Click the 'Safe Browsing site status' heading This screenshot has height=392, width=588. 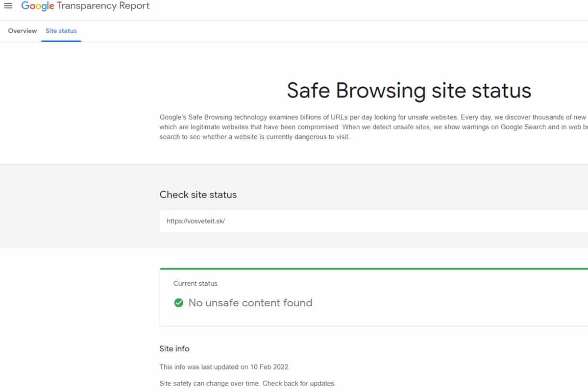pyautogui.click(x=409, y=91)
